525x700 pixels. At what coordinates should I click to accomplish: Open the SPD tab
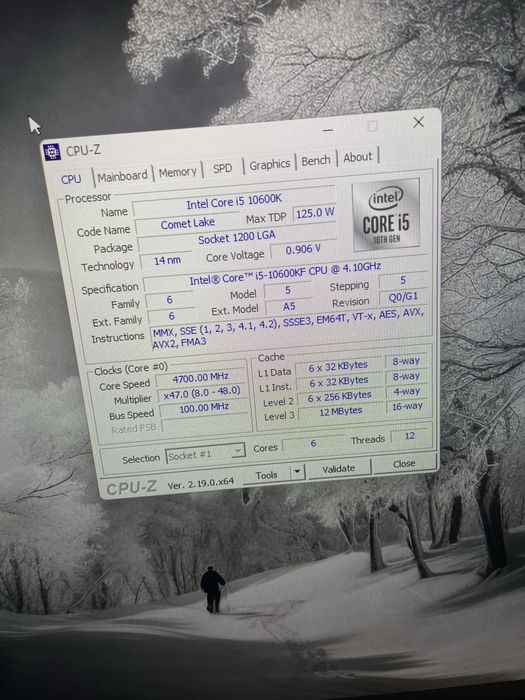pyautogui.click(x=222, y=168)
